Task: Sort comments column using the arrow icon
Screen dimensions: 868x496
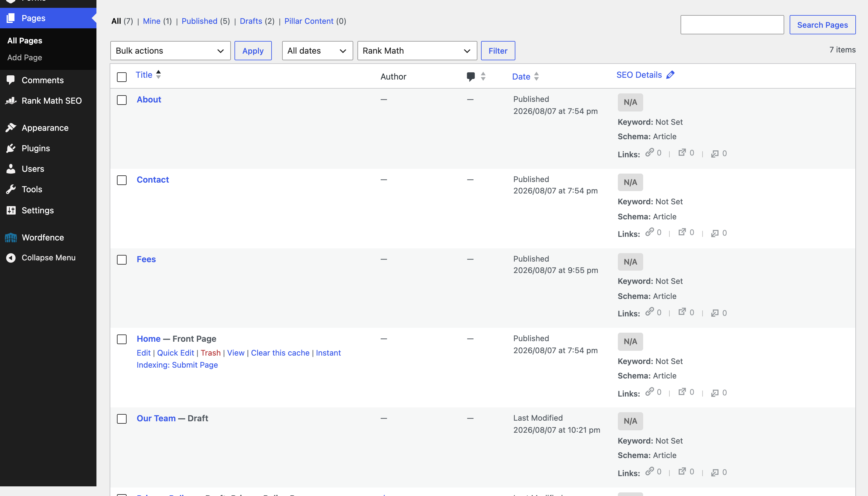Action: pos(483,76)
